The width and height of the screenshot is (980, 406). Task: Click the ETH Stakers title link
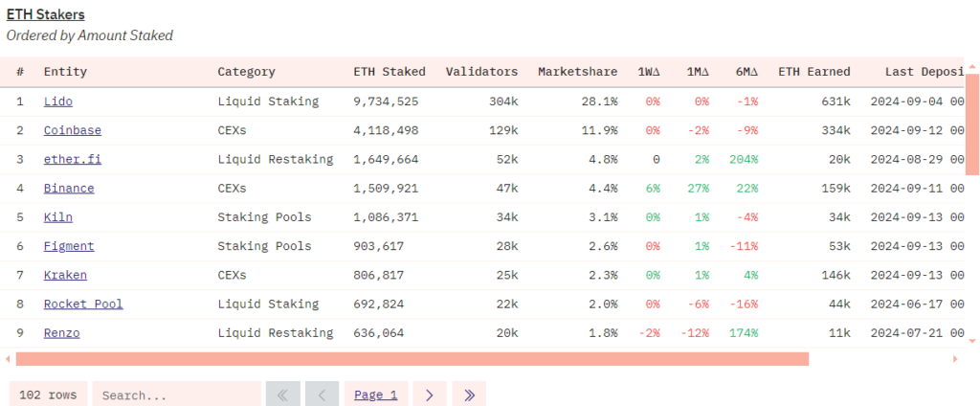(x=46, y=14)
